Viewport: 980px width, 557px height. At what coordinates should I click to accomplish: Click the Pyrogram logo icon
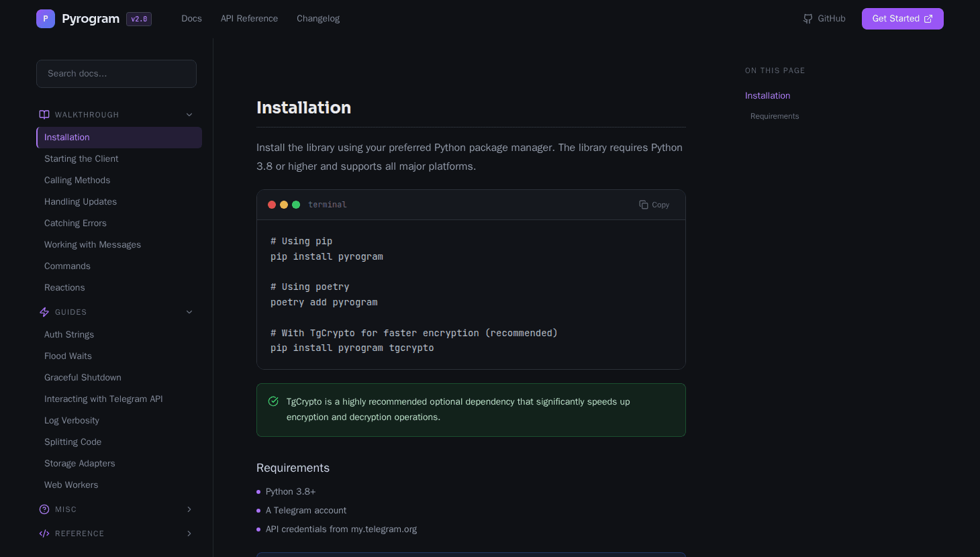point(46,18)
